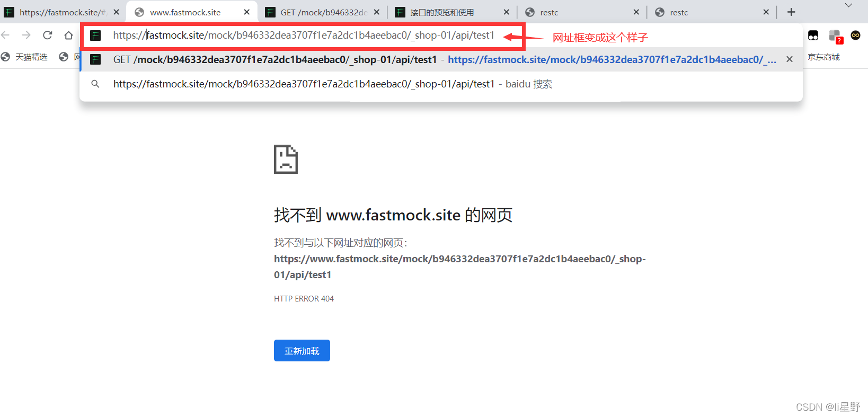Open the 天猫精选 bookmark
Image resolution: width=868 pixels, height=417 pixels.
[x=24, y=57]
